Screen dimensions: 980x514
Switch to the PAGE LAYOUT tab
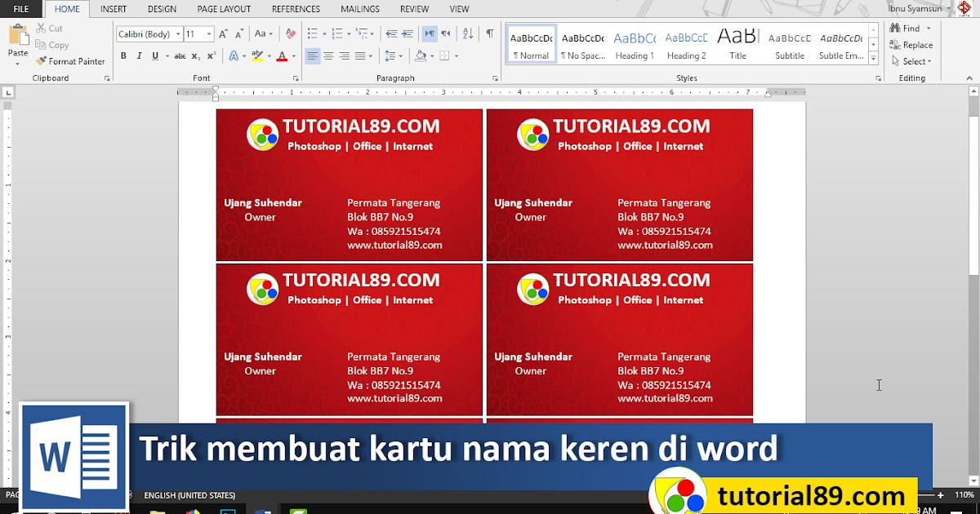click(224, 10)
